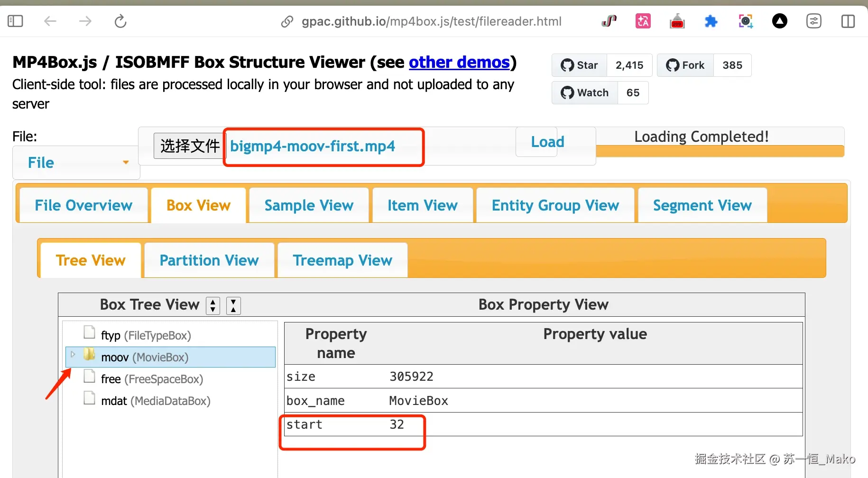Select the free (FreeSpaceBox) node

click(x=152, y=379)
